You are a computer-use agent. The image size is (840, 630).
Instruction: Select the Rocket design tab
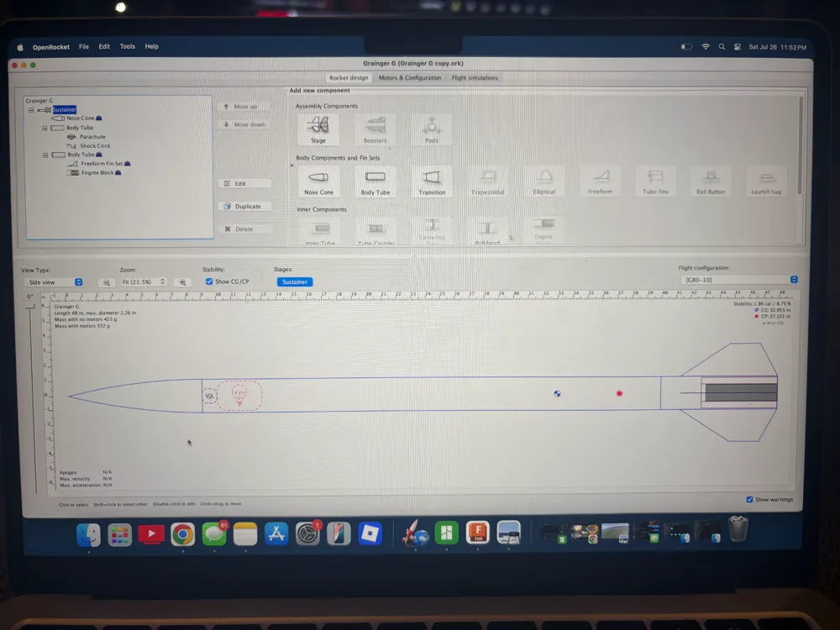349,77
